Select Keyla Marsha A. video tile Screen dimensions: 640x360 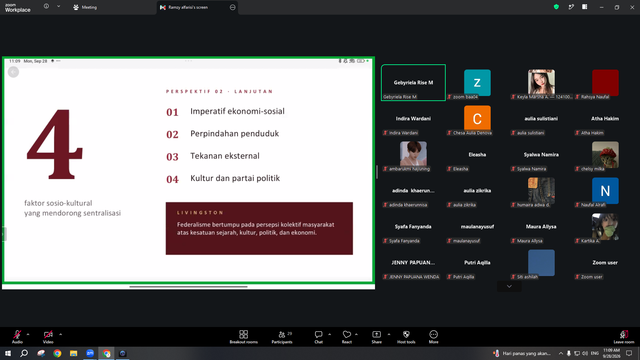click(x=541, y=83)
